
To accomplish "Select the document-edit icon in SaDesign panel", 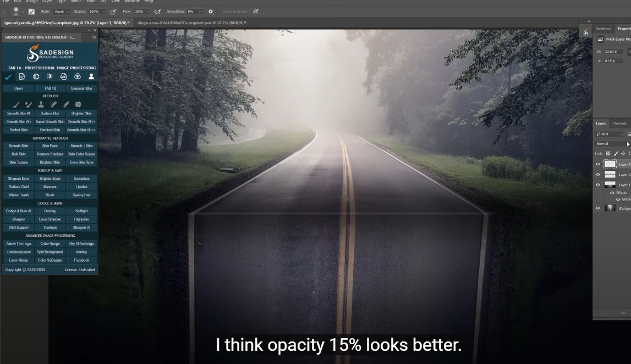I will click(22, 76).
